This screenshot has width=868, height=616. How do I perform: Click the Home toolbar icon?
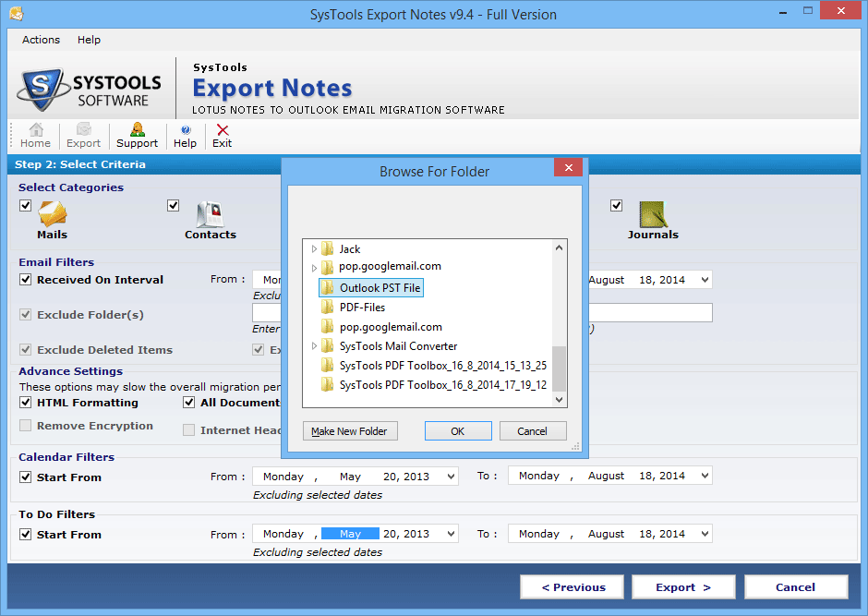pyautogui.click(x=35, y=130)
